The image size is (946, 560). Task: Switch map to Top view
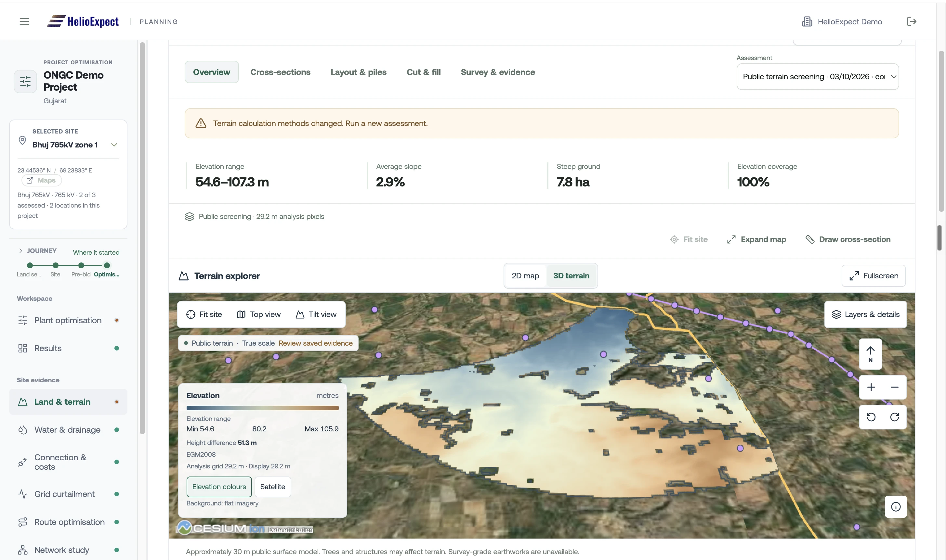[x=259, y=314]
